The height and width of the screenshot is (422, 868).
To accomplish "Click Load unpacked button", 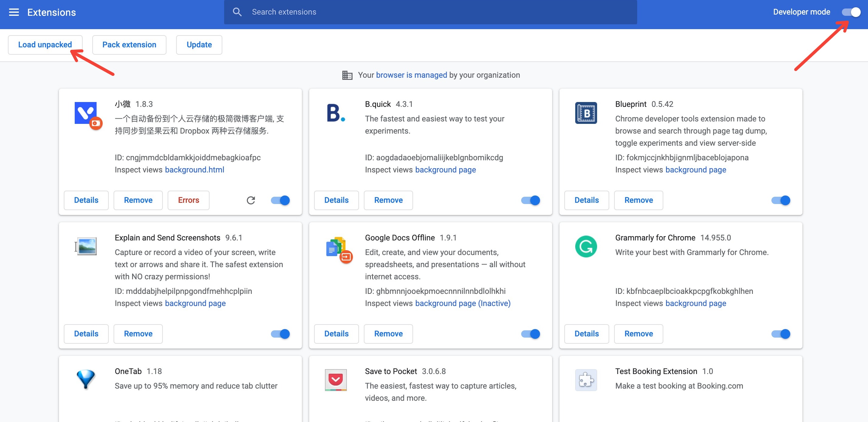I will [x=45, y=45].
